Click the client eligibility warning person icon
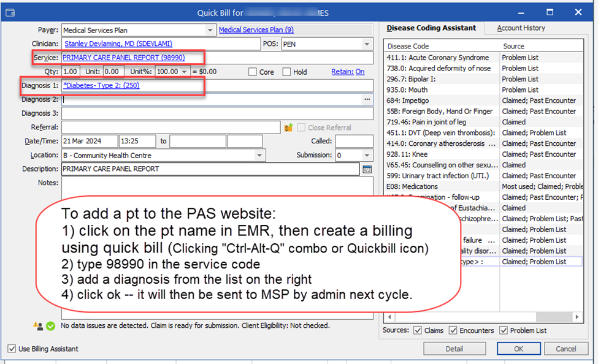 click(x=38, y=326)
